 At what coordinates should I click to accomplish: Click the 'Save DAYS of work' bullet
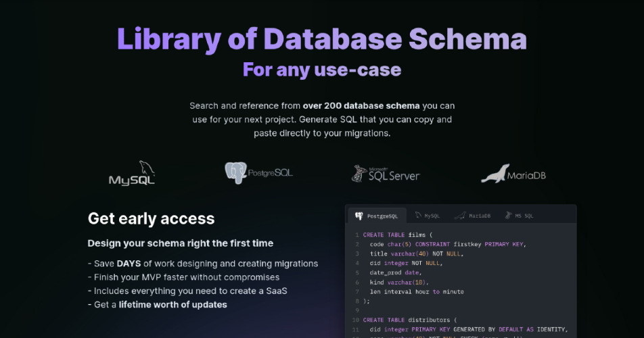[x=203, y=264]
